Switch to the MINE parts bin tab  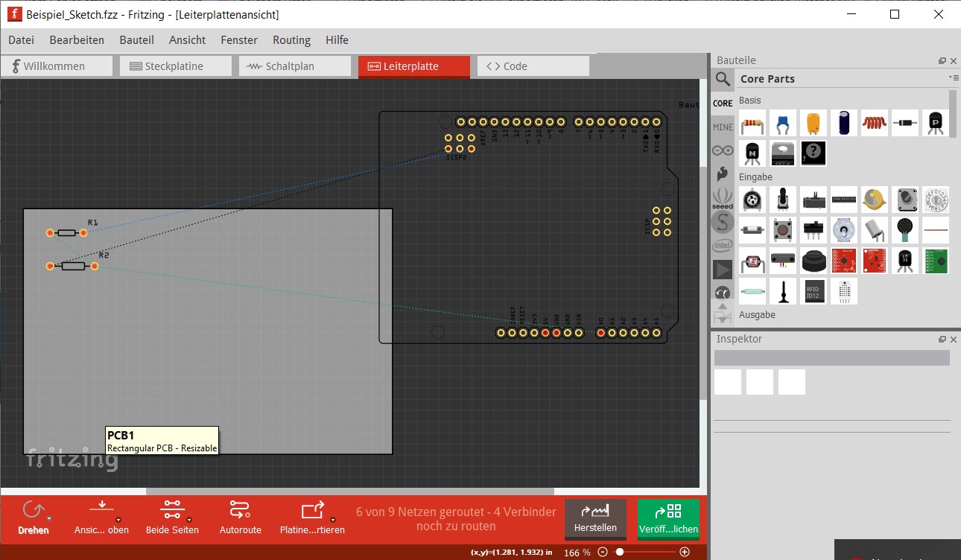click(x=723, y=127)
